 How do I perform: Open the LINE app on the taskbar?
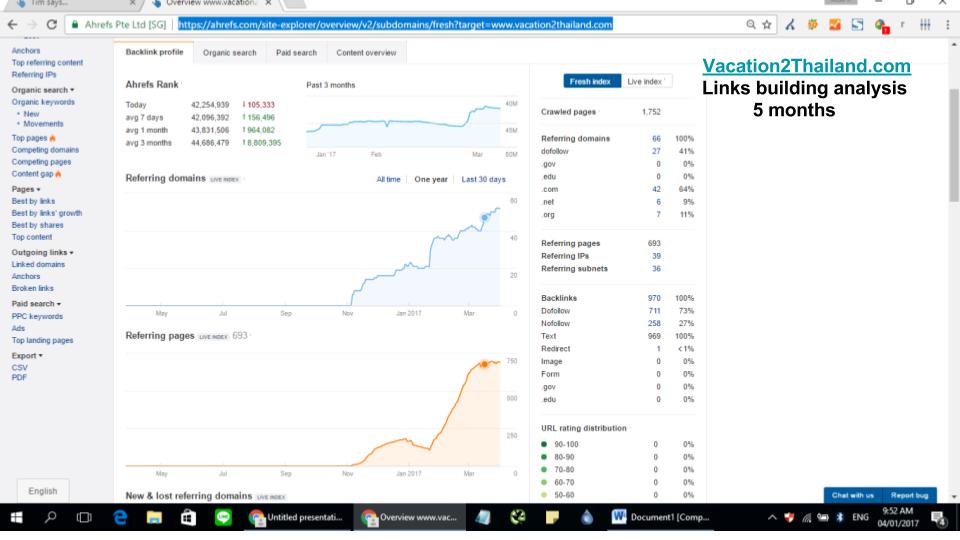tap(223, 517)
